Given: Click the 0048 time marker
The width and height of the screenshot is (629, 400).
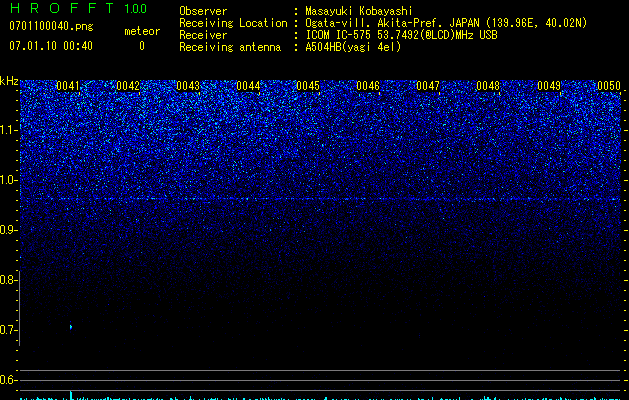Looking at the screenshot, I should [488, 86].
